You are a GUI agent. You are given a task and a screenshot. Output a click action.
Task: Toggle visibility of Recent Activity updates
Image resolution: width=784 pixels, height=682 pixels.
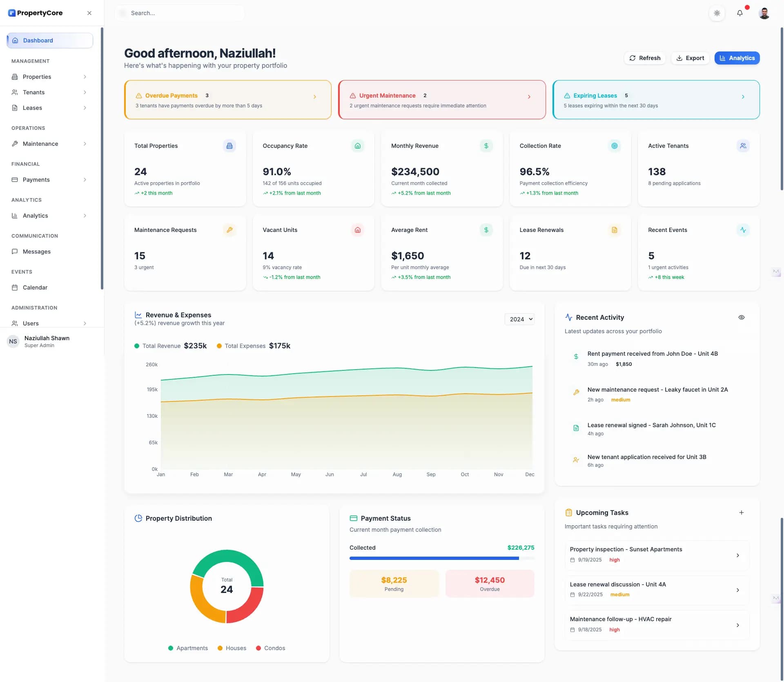click(x=742, y=317)
